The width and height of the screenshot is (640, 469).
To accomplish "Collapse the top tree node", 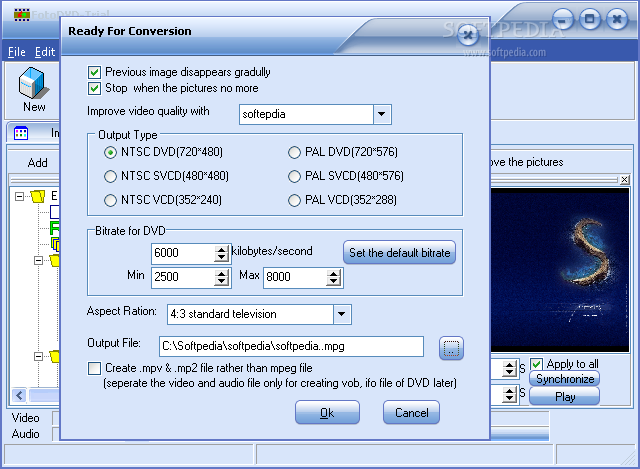I will [x=19, y=197].
